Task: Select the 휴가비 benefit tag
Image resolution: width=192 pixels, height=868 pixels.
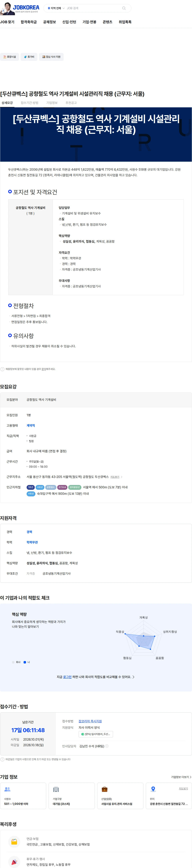Action: (29, 57)
